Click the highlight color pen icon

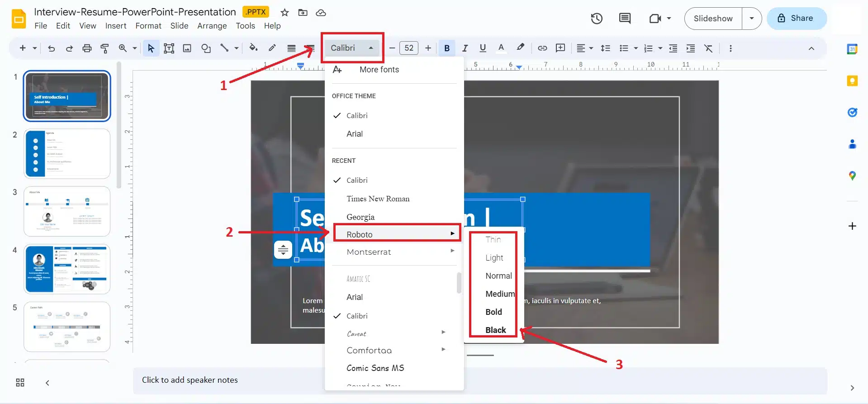(x=521, y=48)
